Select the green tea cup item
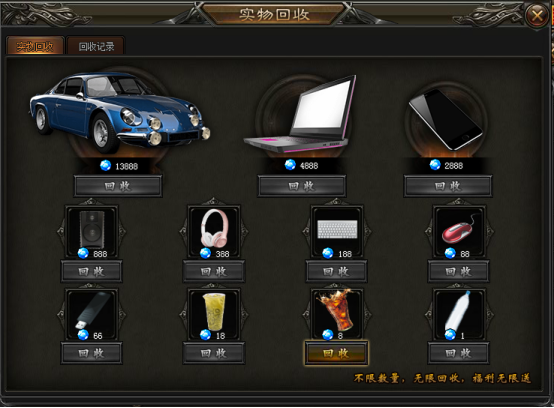This screenshot has height=408, width=554. [214, 312]
